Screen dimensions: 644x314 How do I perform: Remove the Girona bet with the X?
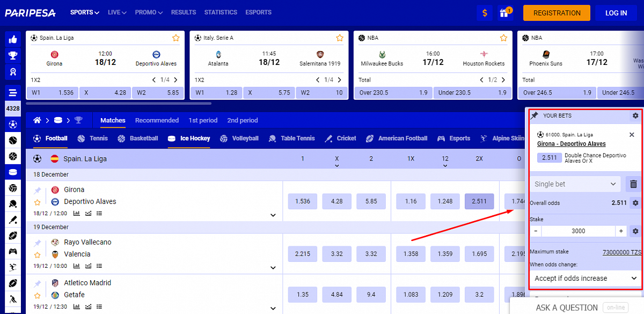[x=632, y=135]
